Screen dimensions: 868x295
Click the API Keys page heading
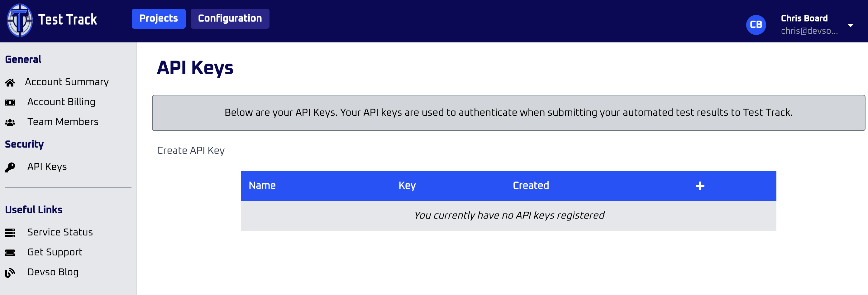[x=195, y=68]
